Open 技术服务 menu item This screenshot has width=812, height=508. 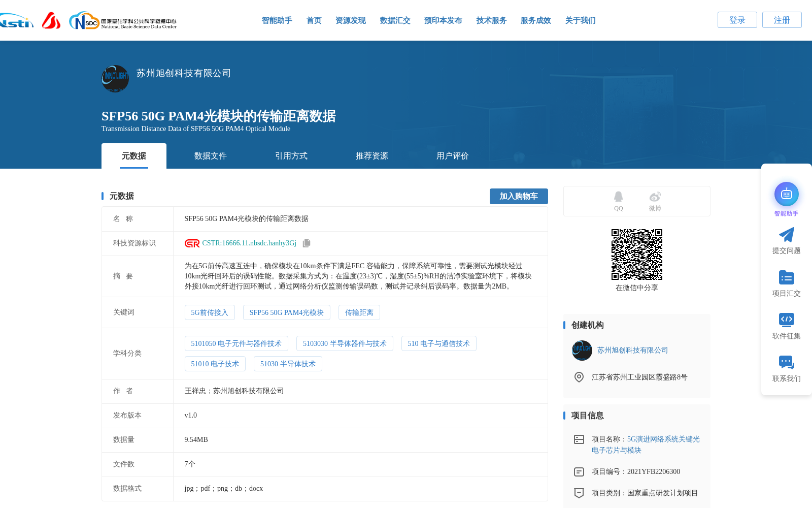[491, 20]
